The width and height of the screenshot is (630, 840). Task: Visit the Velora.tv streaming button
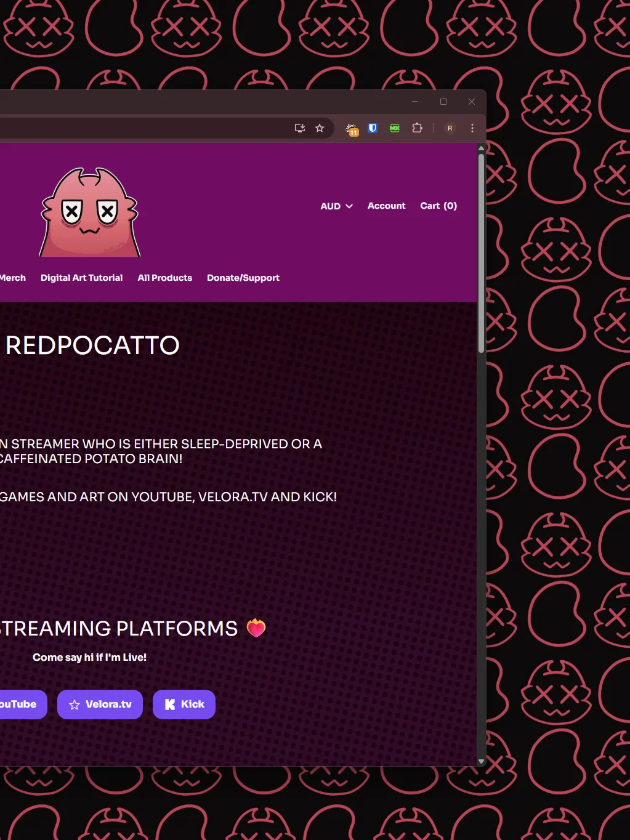(x=100, y=705)
